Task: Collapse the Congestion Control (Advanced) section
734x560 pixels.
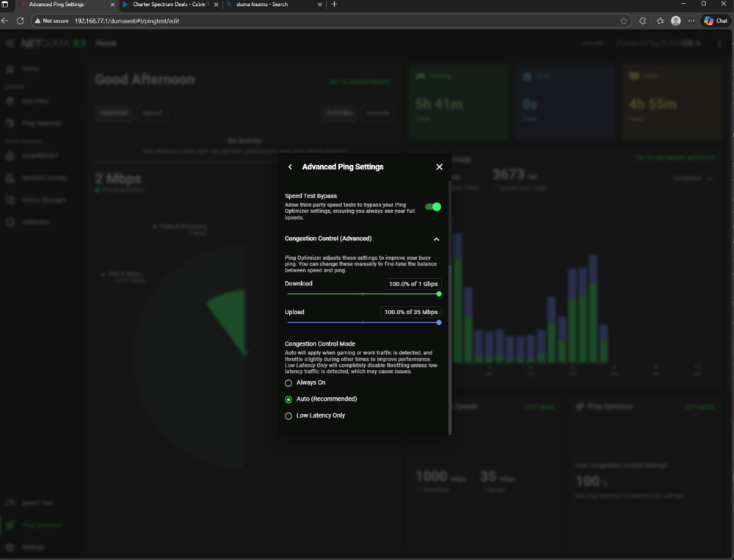Action: click(436, 239)
